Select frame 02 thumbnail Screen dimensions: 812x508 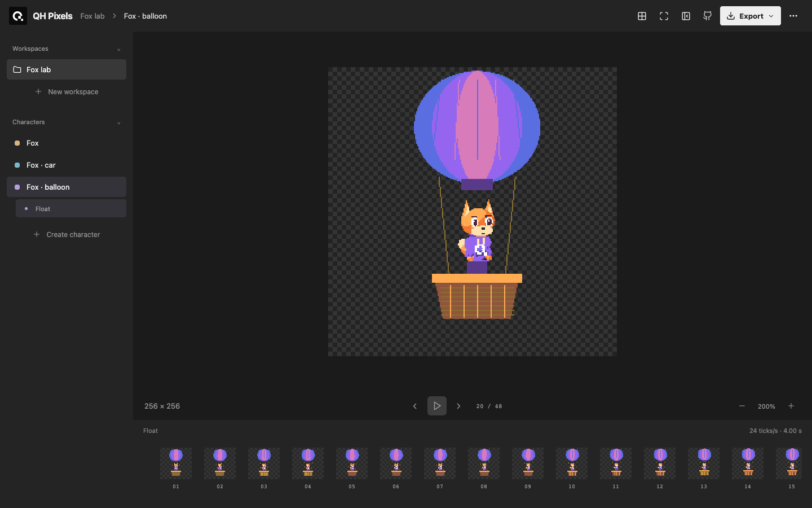tap(220, 463)
